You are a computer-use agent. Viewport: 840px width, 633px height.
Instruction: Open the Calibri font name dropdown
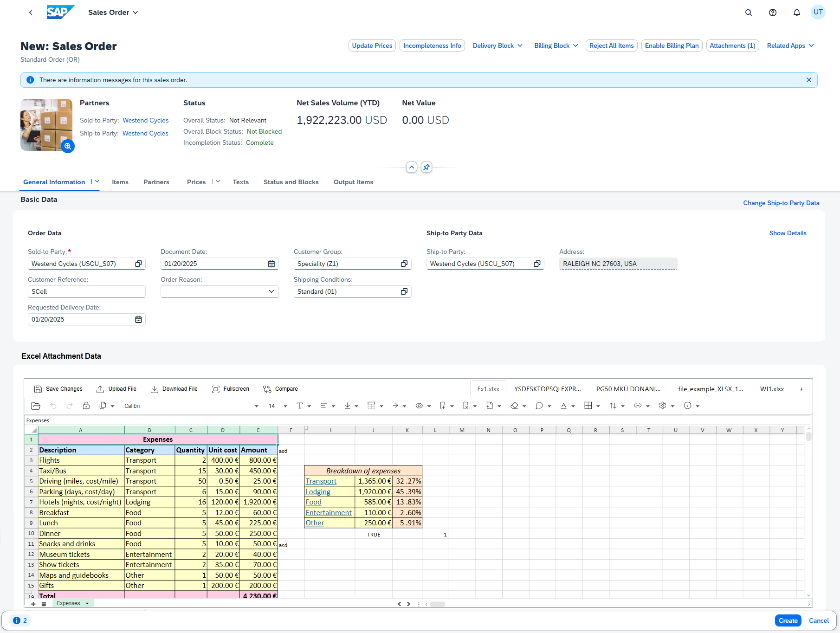256,406
